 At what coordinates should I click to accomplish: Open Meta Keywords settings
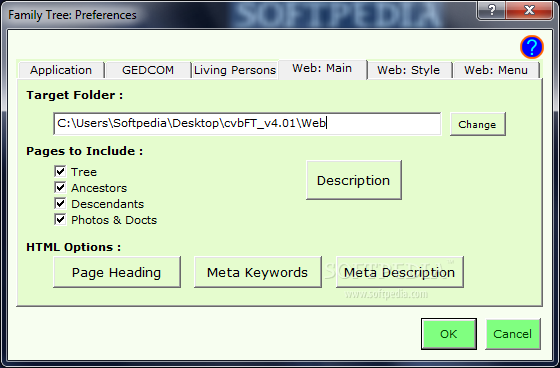tap(258, 272)
